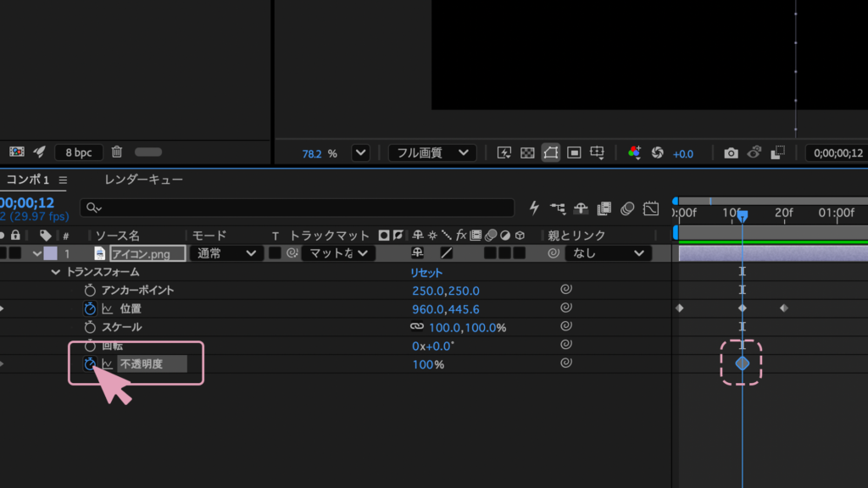868x488 pixels.
Task: Click the current time indicator playhead handle
Action: point(743,215)
